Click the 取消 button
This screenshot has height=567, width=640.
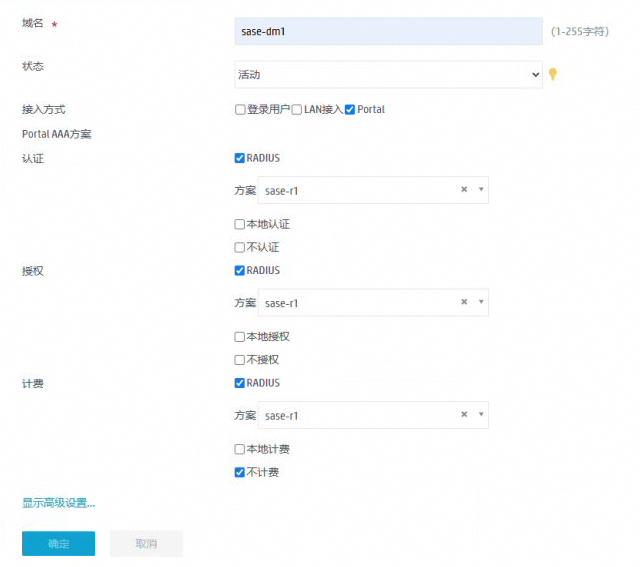click(146, 543)
